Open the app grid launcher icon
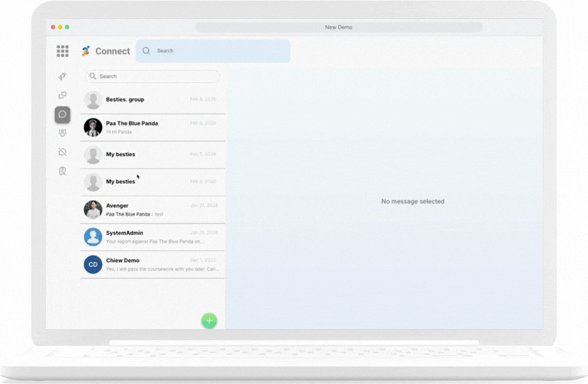 63,51
